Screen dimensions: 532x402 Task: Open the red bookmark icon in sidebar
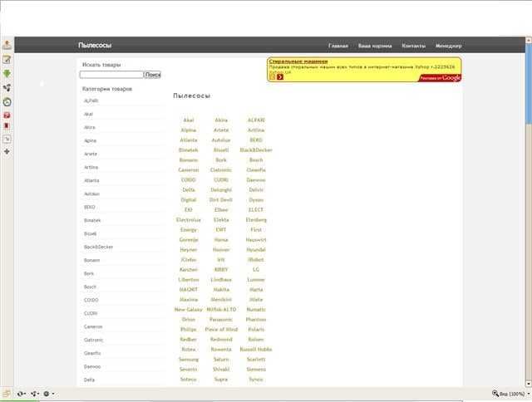click(x=7, y=126)
